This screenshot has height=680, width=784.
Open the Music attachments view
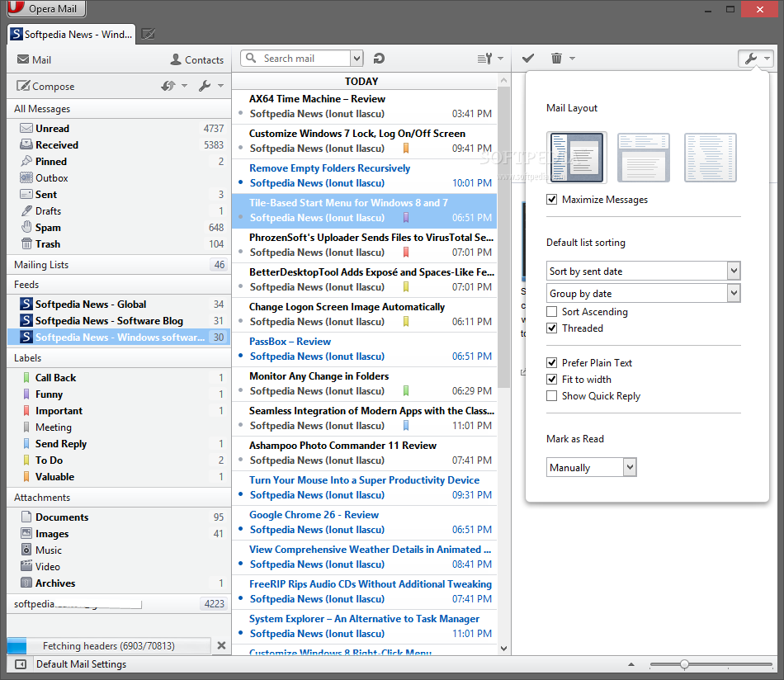(x=119, y=550)
